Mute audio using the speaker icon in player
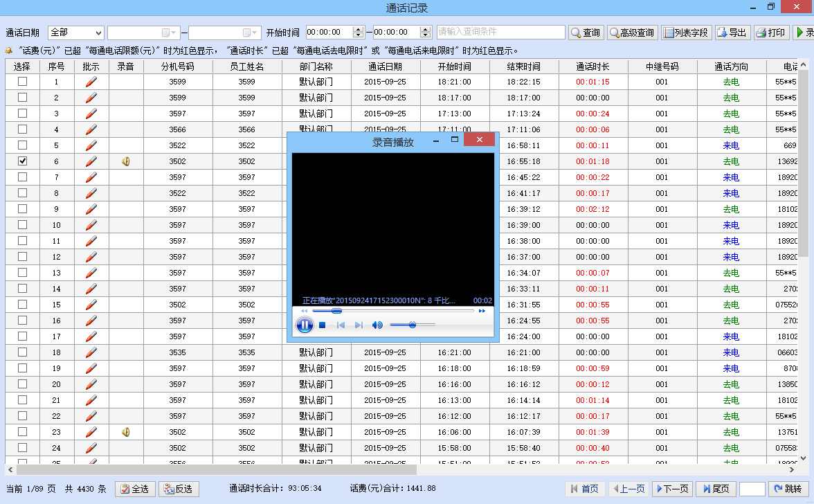 pyautogui.click(x=377, y=325)
